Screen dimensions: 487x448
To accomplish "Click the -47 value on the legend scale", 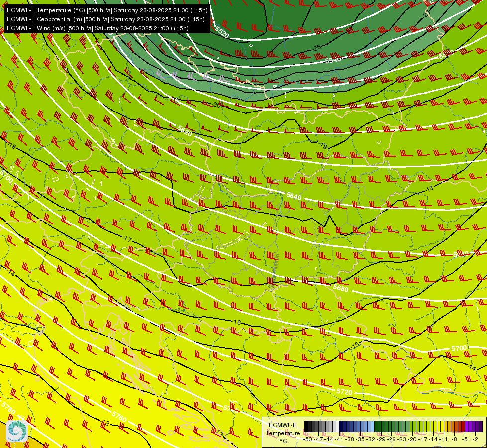I will (x=319, y=439).
